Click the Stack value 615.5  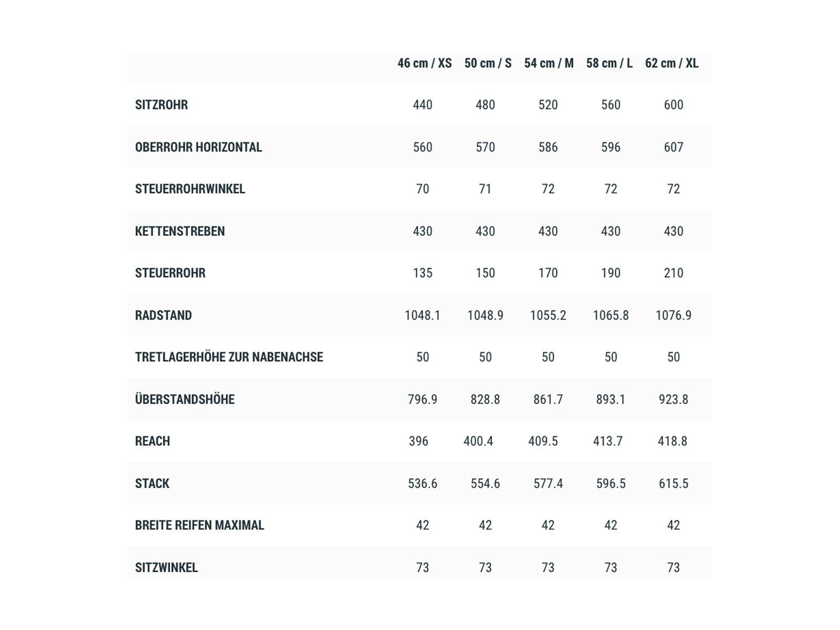tap(674, 484)
